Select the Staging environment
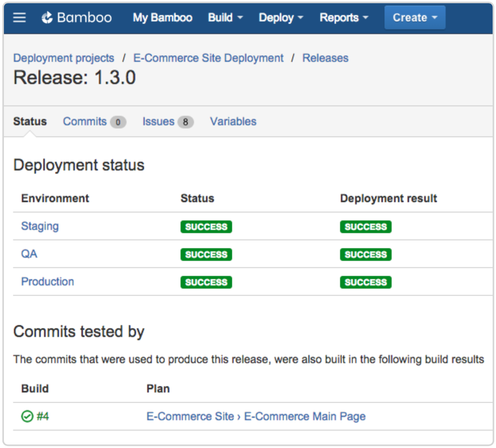This screenshot has width=496, height=448. coord(40,226)
